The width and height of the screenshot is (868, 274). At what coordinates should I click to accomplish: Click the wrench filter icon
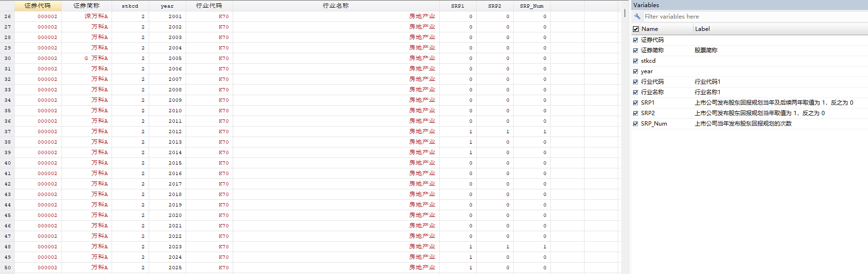click(637, 17)
